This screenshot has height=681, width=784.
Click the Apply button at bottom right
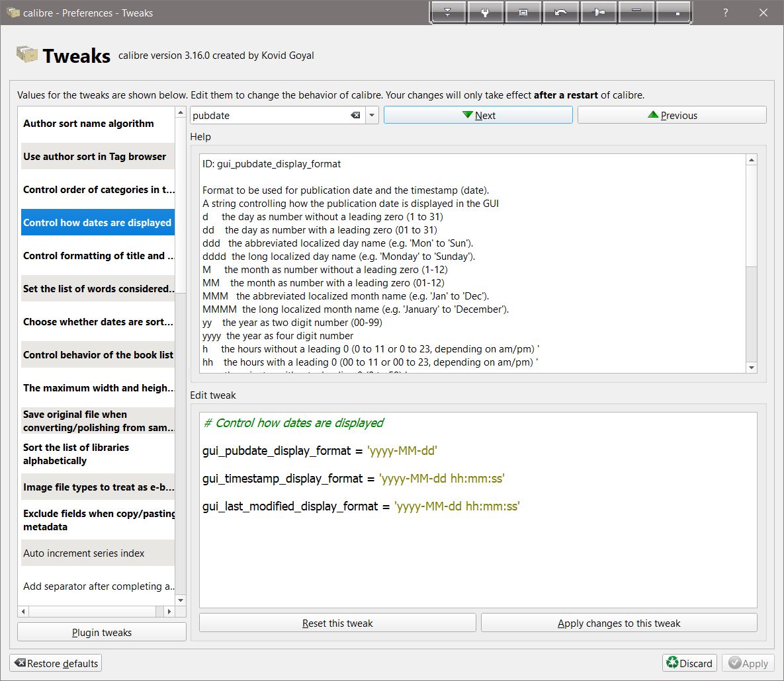pyautogui.click(x=748, y=663)
